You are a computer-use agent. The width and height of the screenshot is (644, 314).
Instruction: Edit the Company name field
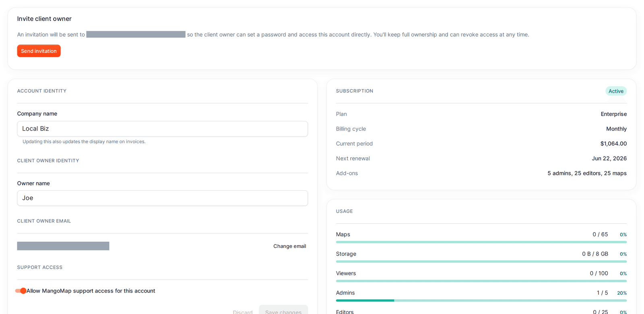coord(162,129)
